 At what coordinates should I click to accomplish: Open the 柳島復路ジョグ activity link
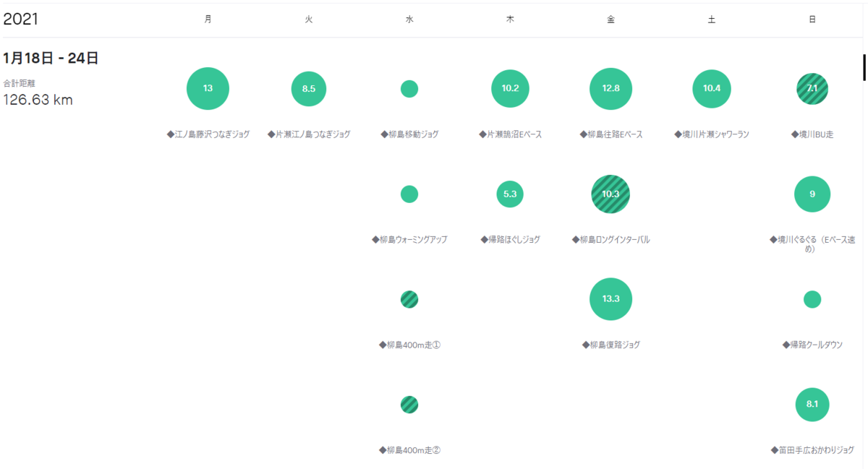pyautogui.click(x=611, y=345)
